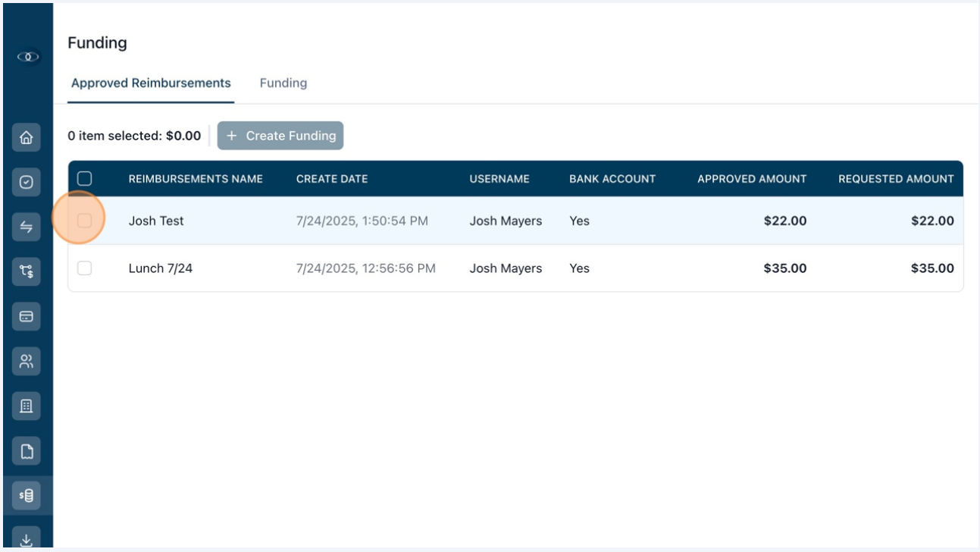980x552 pixels.
Task: Click the Approved Amount column header
Action: click(x=752, y=179)
